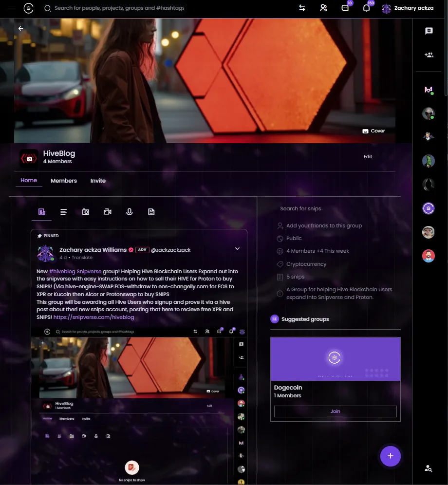Open the red-background bearded avatar contact

429,256
